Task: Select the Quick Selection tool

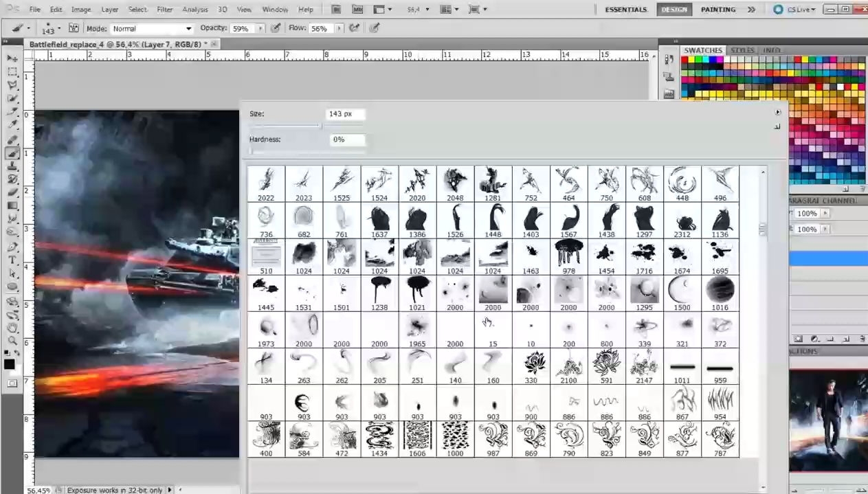Action: tap(12, 99)
